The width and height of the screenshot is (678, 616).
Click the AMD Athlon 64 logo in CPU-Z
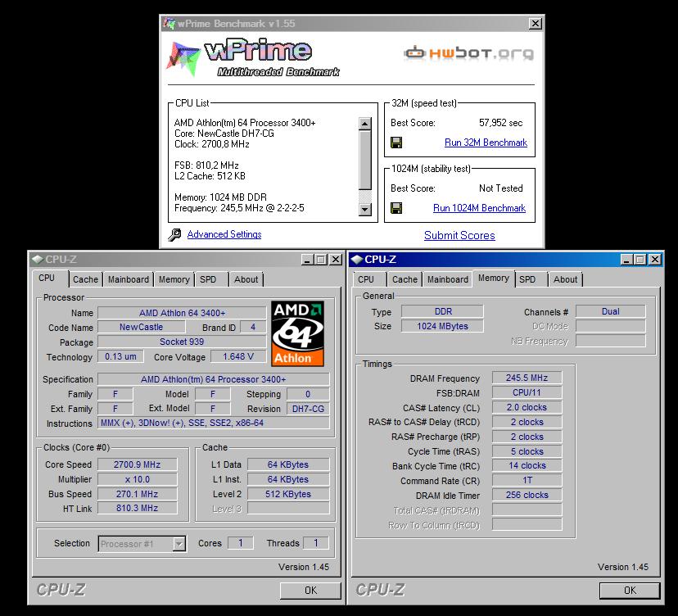[297, 333]
